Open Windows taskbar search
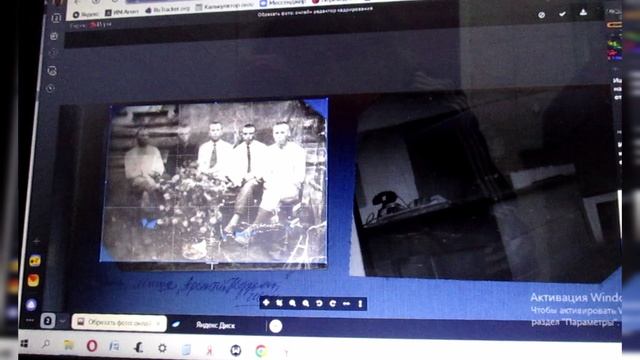Viewport: 640px width, 360px height. point(46,344)
